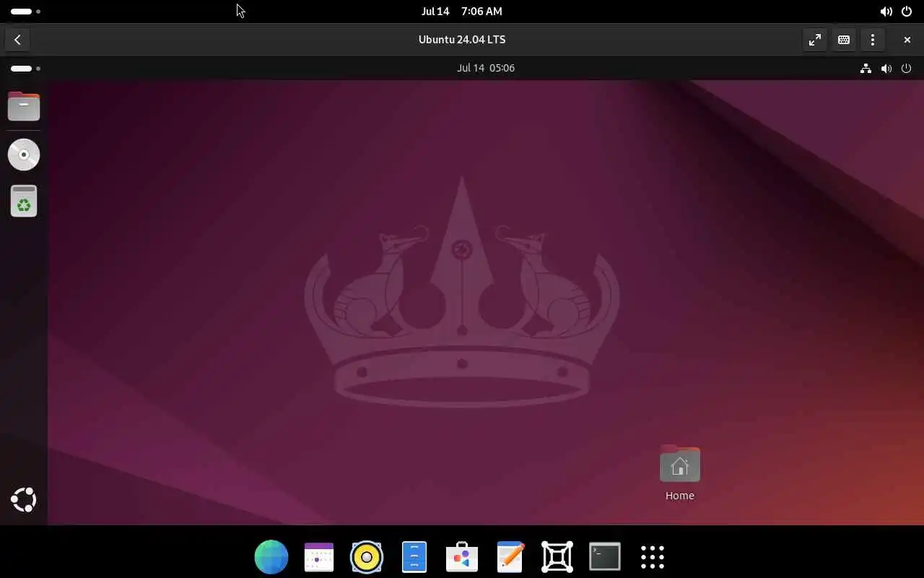924x578 pixels.
Task: Launch the Text Editor pencil icon
Action: point(510,557)
